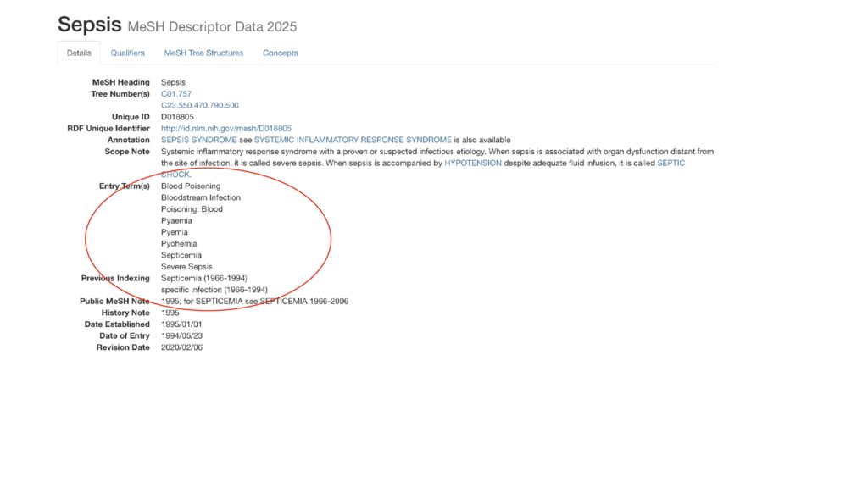This screenshot has width=868, height=488.
Task: Switch to the Qualifiers tab
Action: [x=127, y=53]
